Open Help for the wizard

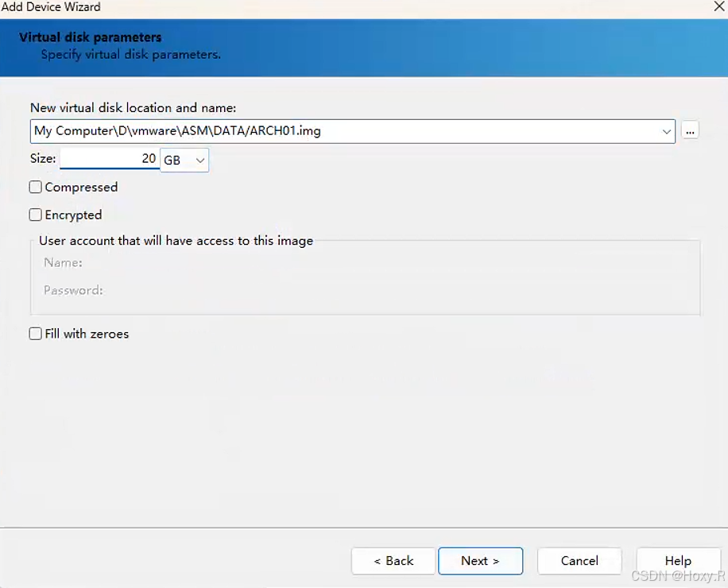(678, 561)
